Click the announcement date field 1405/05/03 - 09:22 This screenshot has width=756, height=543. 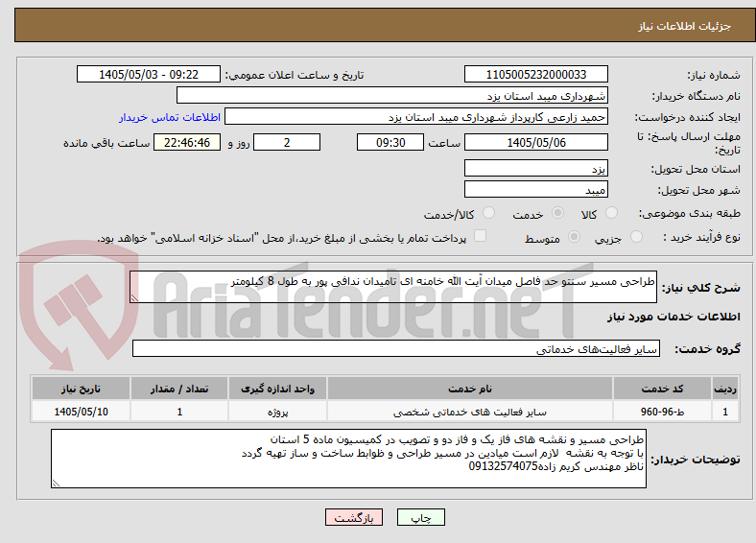(x=149, y=74)
